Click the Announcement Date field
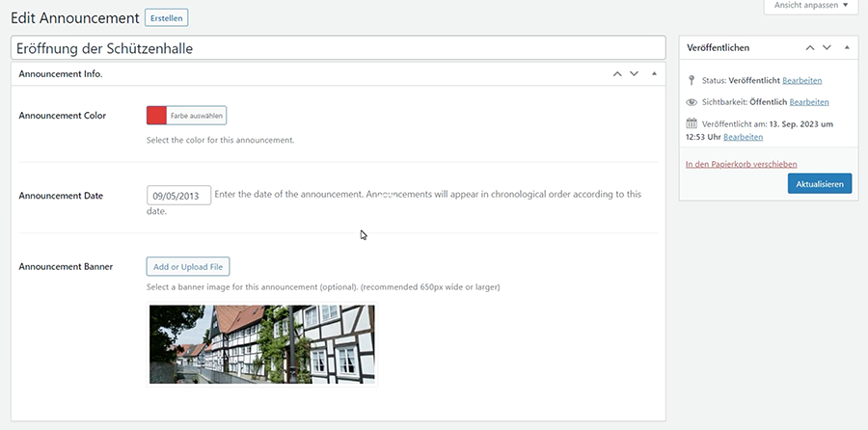Screen dimensions: 868x430 (178, 195)
